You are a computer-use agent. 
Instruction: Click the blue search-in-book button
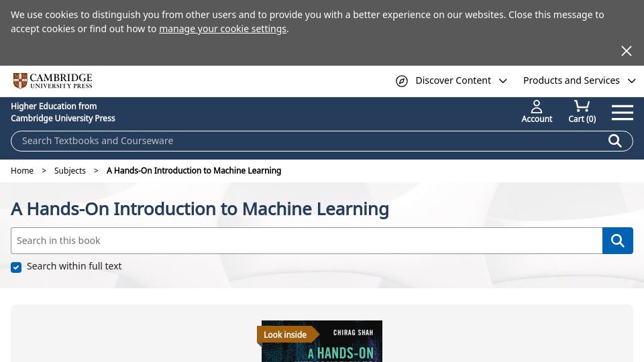(618, 241)
